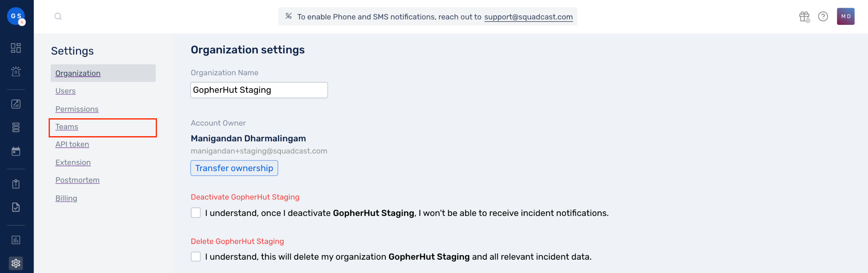Open the analytics bar chart icon

point(16,240)
